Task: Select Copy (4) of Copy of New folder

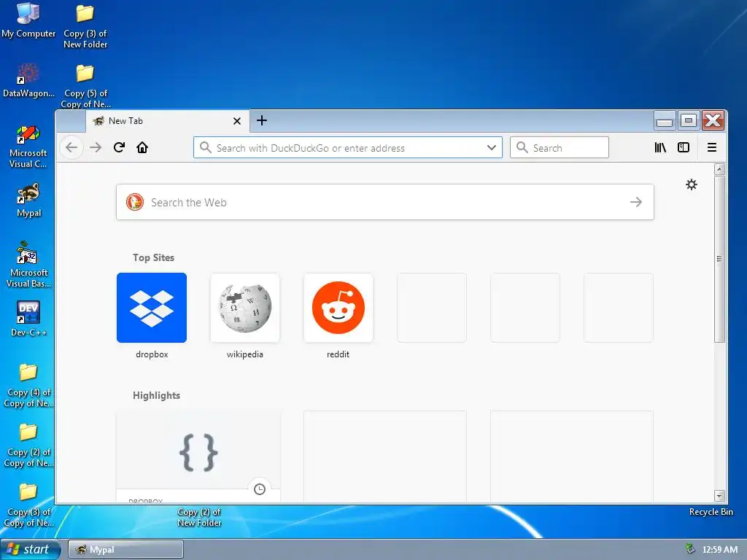Action: tap(28, 385)
